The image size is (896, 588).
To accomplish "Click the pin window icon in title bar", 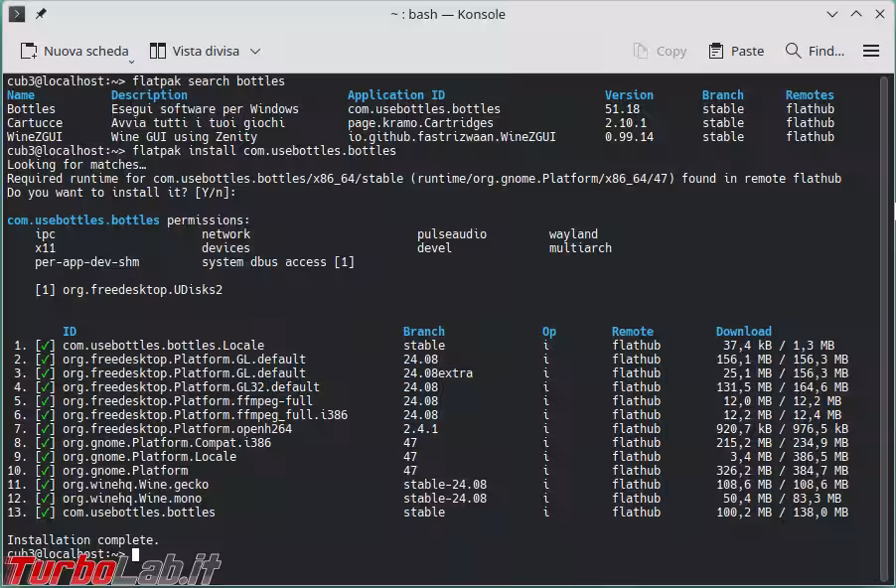I will [42, 14].
